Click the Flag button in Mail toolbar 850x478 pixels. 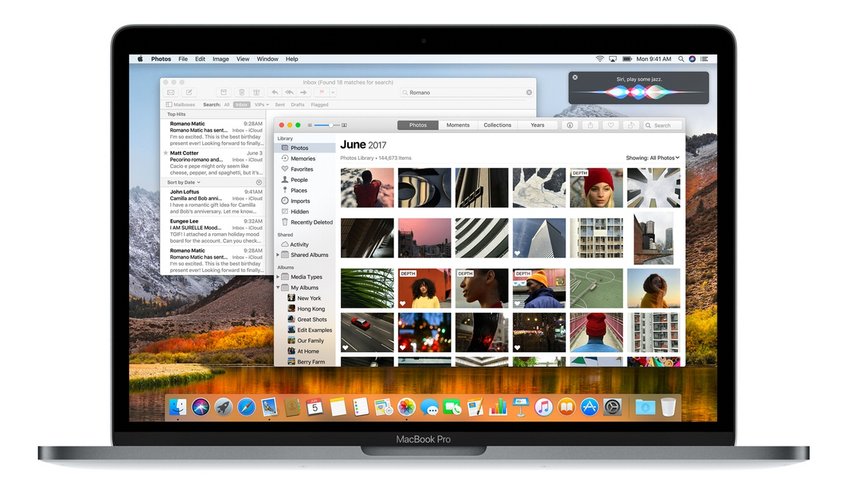tap(322, 93)
